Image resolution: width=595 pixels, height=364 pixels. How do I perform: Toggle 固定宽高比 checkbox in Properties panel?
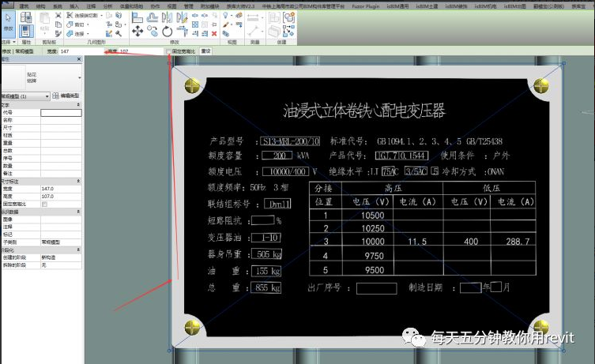pos(44,204)
